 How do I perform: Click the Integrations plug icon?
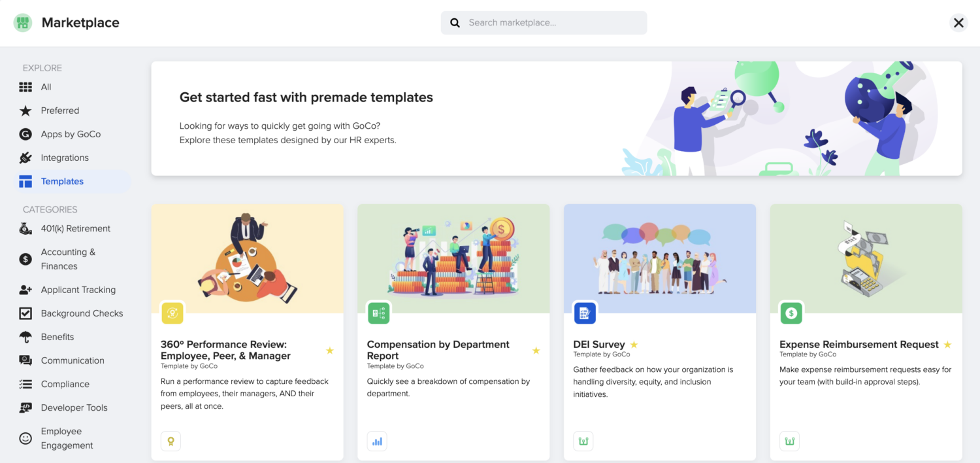[x=25, y=158]
